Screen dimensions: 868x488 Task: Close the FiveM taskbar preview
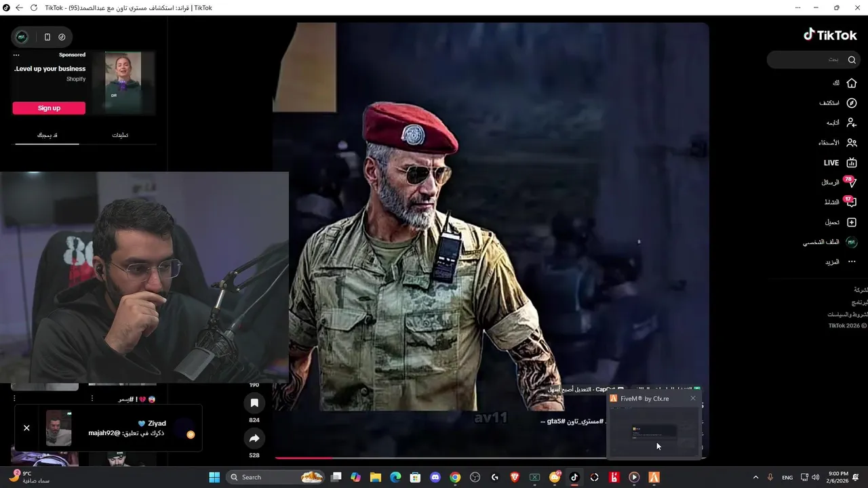693,399
